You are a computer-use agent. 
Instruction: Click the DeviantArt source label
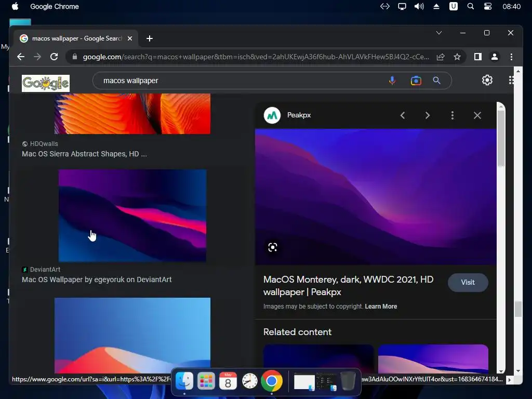click(x=45, y=270)
